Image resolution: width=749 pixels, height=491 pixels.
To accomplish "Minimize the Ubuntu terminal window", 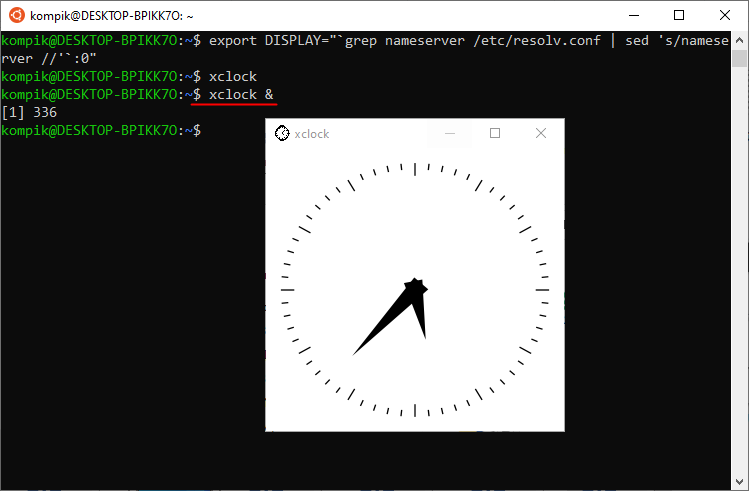I will 634,15.
